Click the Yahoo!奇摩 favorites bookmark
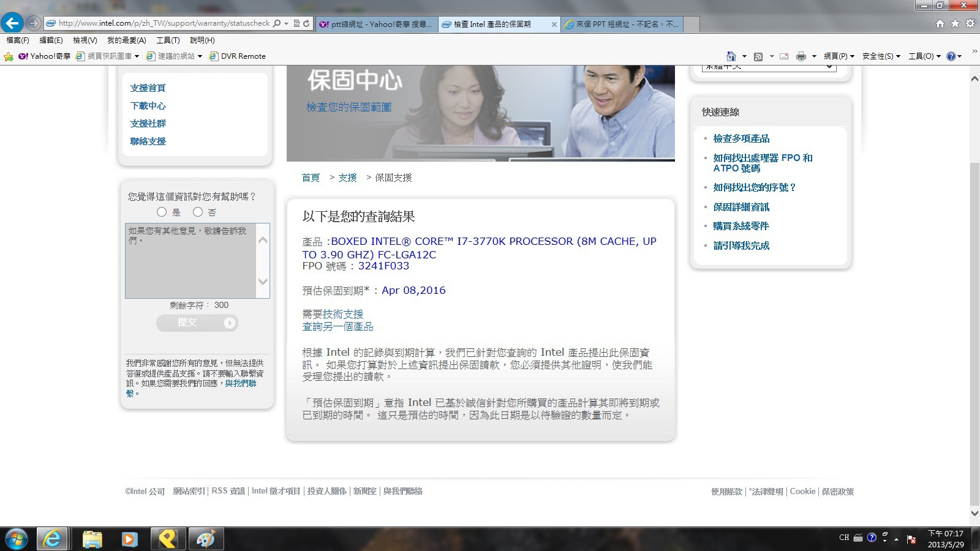 click(45, 56)
